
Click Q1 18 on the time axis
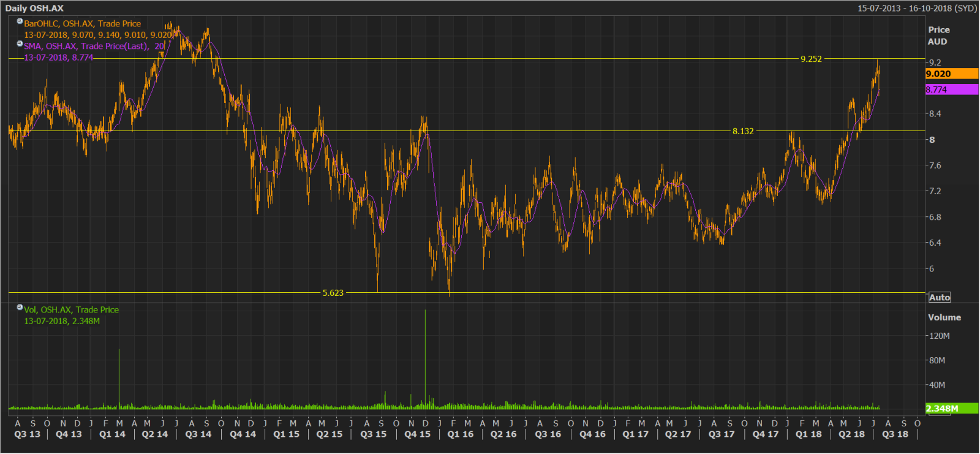(x=809, y=434)
